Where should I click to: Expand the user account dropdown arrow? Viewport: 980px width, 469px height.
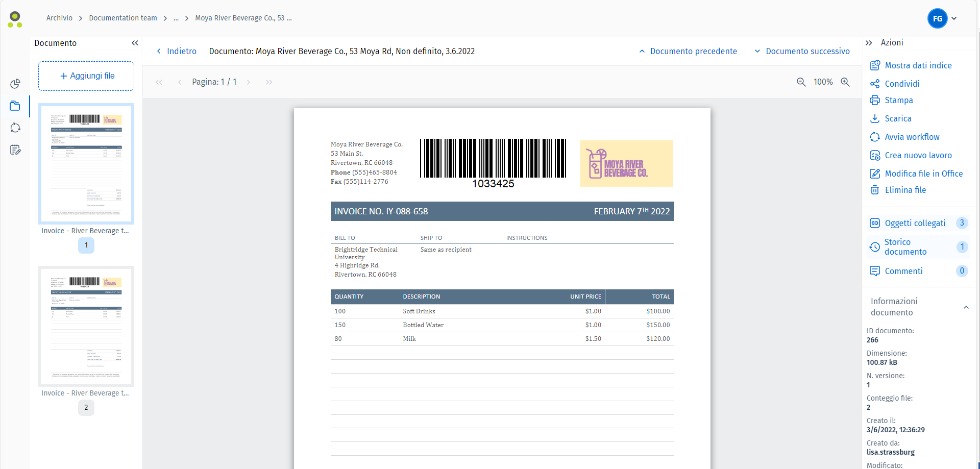[954, 18]
